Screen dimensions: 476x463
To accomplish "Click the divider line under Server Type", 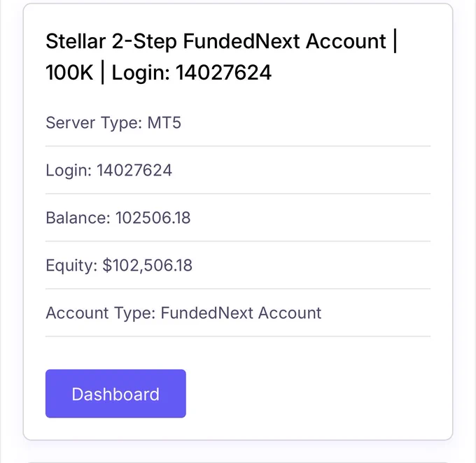I will (x=238, y=146).
